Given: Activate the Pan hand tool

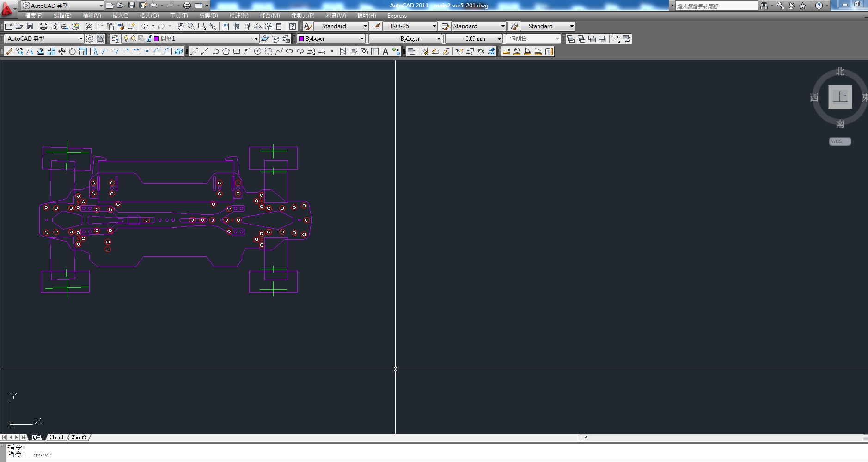Looking at the screenshot, I should coord(181,26).
